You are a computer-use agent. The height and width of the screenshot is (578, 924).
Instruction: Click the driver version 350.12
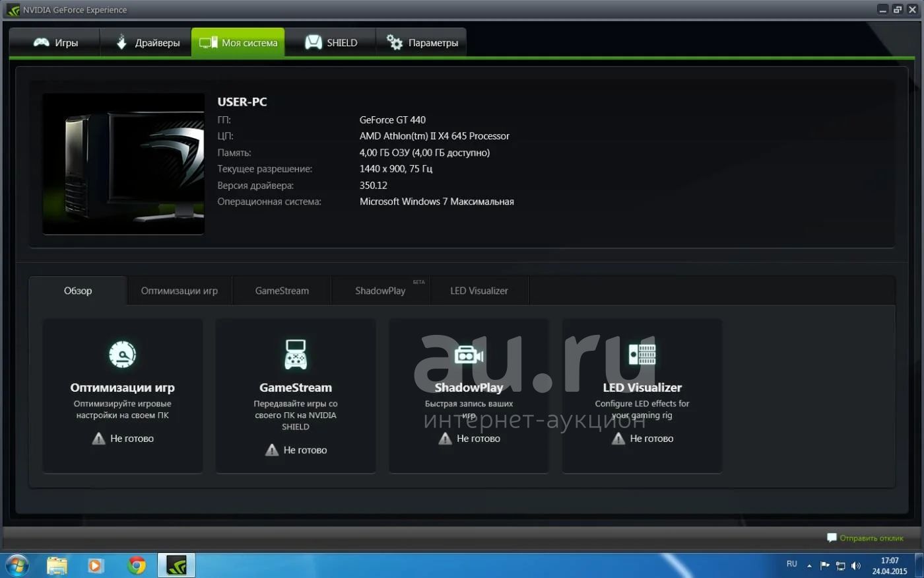pos(374,186)
